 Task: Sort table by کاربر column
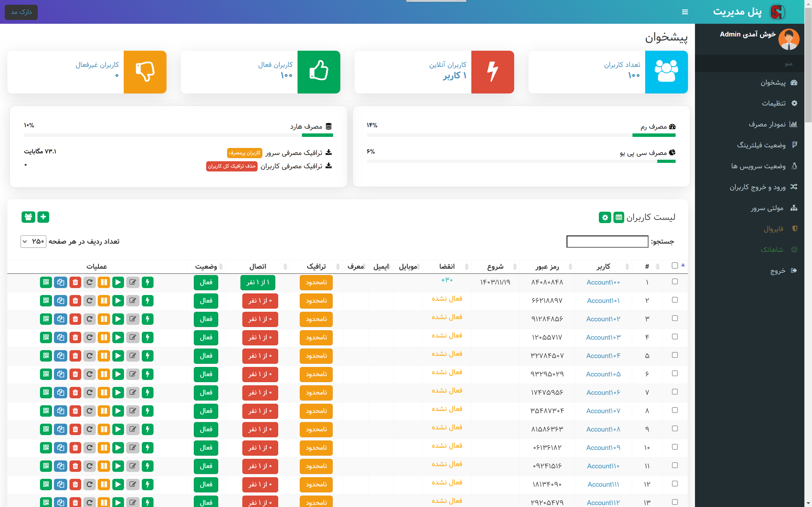603,266
